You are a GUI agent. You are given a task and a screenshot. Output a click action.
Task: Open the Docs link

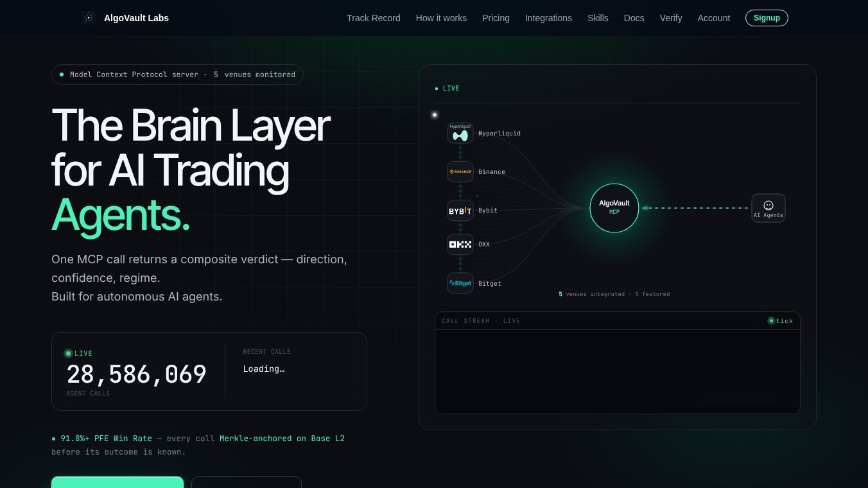pos(634,18)
